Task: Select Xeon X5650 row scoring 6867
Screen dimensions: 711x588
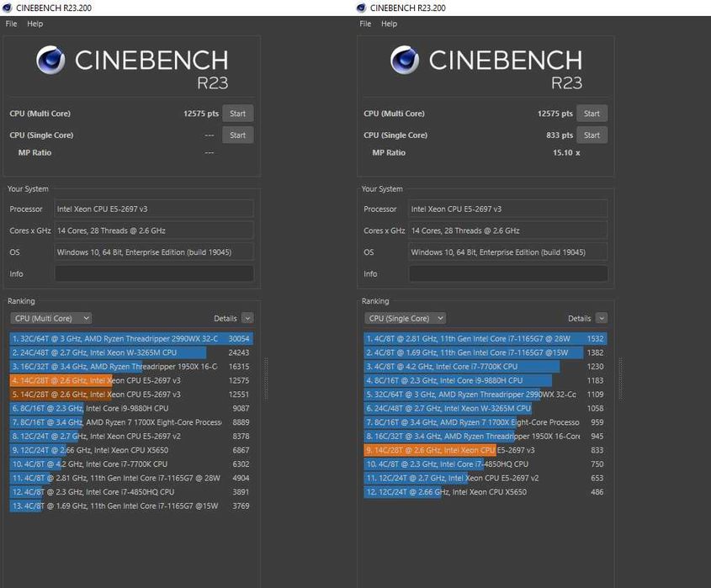Action: [x=131, y=450]
